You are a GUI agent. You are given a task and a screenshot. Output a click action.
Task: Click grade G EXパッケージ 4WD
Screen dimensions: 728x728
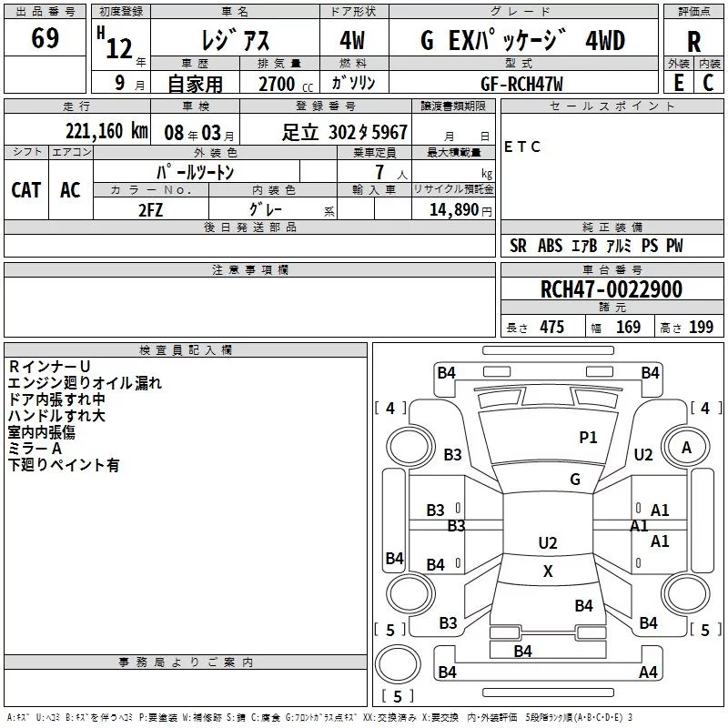point(522,40)
